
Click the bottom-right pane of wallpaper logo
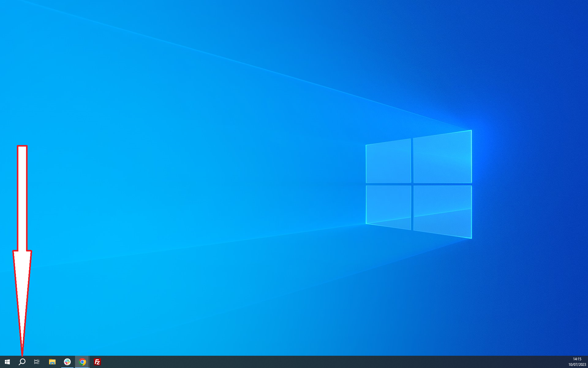click(x=442, y=210)
